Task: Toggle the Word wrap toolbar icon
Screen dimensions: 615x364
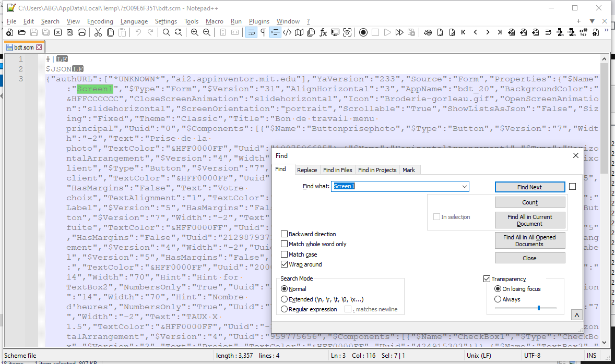Action: pyautogui.click(x=251, y=32)
